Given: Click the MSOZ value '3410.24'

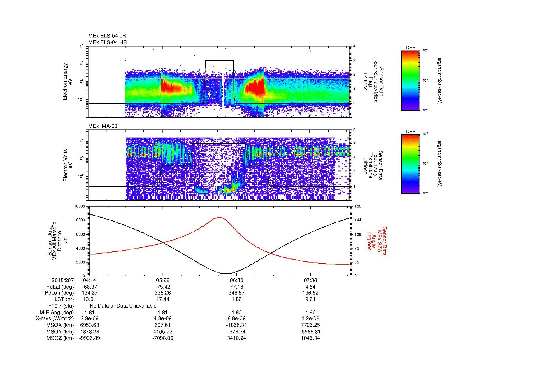Looking at the screenshot, I should coord(236,338).
